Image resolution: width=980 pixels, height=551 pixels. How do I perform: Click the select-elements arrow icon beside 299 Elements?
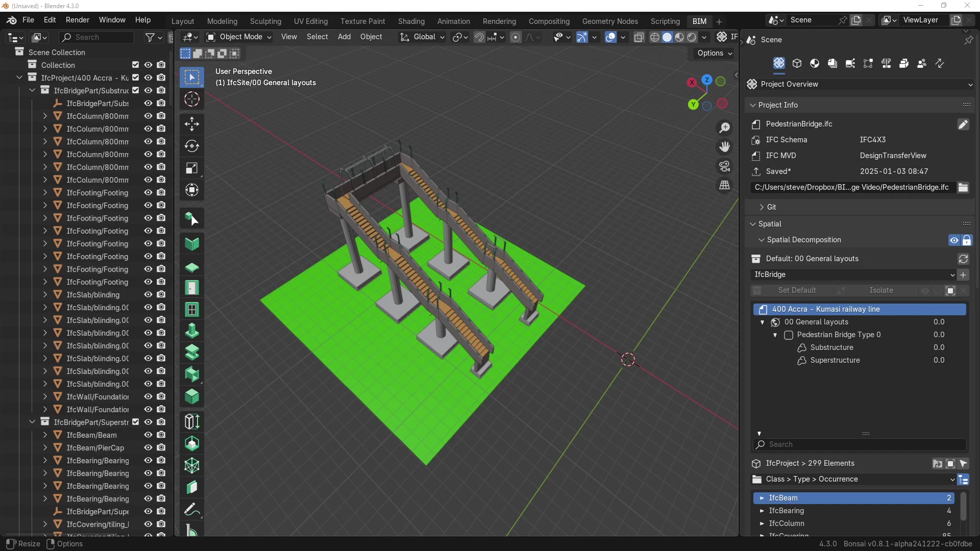(x=963, y=464)
